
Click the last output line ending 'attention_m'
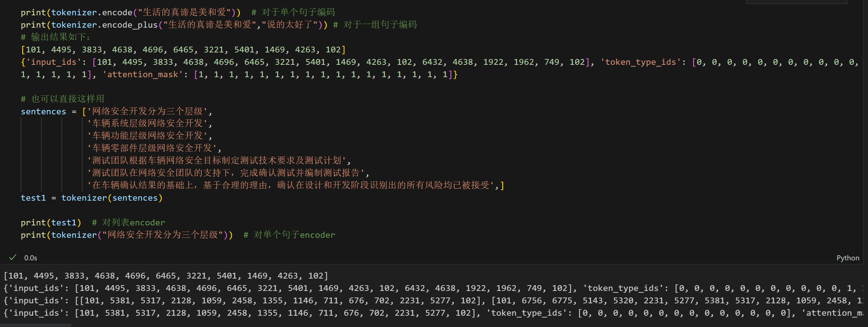[433, 313]
